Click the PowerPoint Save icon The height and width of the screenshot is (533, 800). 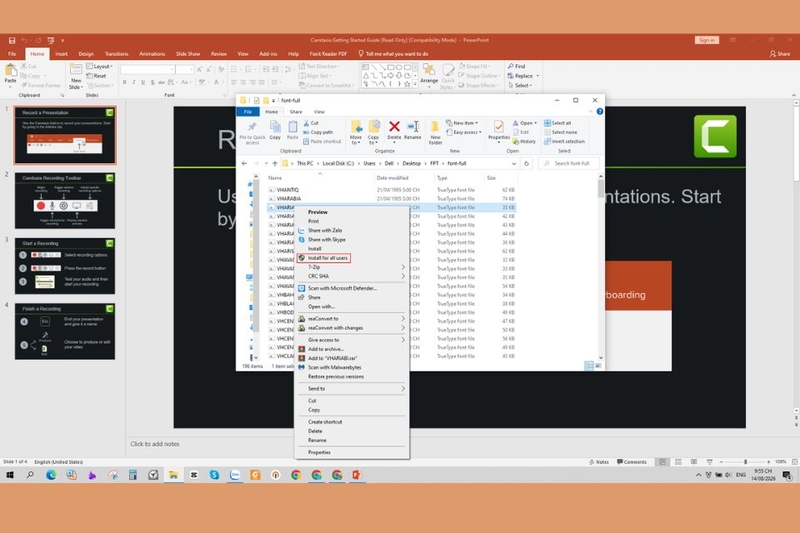coord(12,40)
